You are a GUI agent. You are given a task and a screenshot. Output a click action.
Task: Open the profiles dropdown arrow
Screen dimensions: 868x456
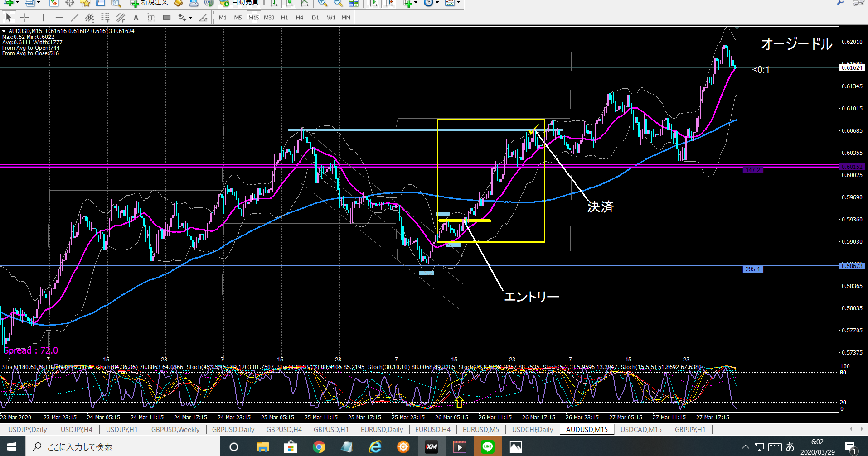click(39, 3)
